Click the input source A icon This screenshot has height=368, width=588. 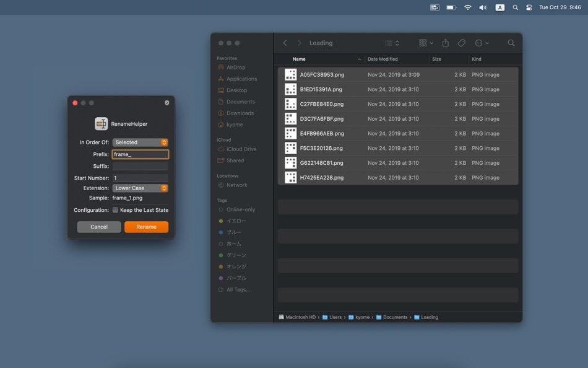click(x=500, y=7)
